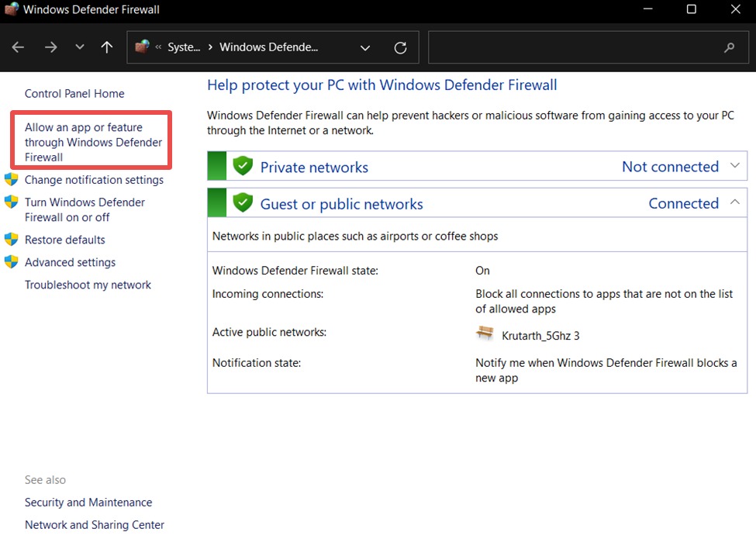
Task: Click in the Control Panel search box
Action: 574,47
